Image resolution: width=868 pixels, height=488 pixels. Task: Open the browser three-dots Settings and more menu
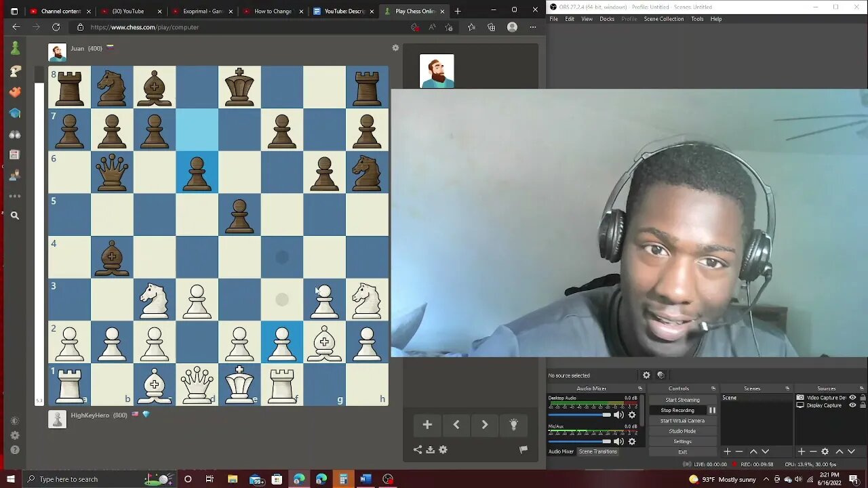pyautogui.click(x=533, y=27)
